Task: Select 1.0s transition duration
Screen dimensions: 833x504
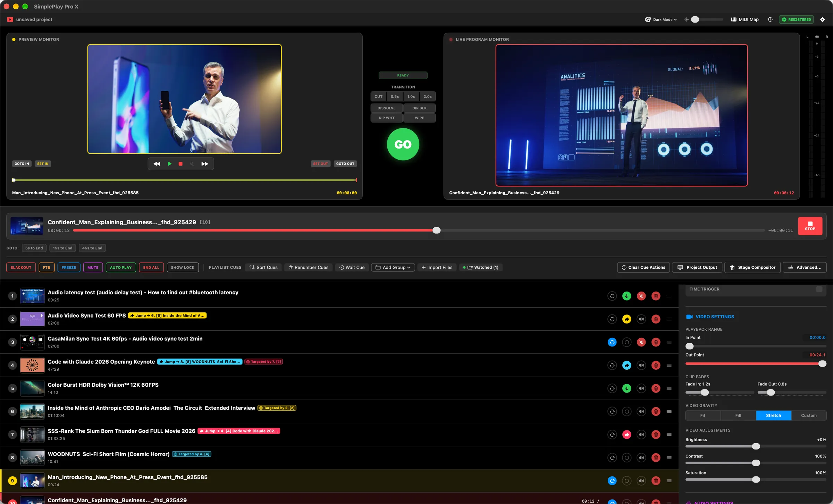Action: [411, 96]
